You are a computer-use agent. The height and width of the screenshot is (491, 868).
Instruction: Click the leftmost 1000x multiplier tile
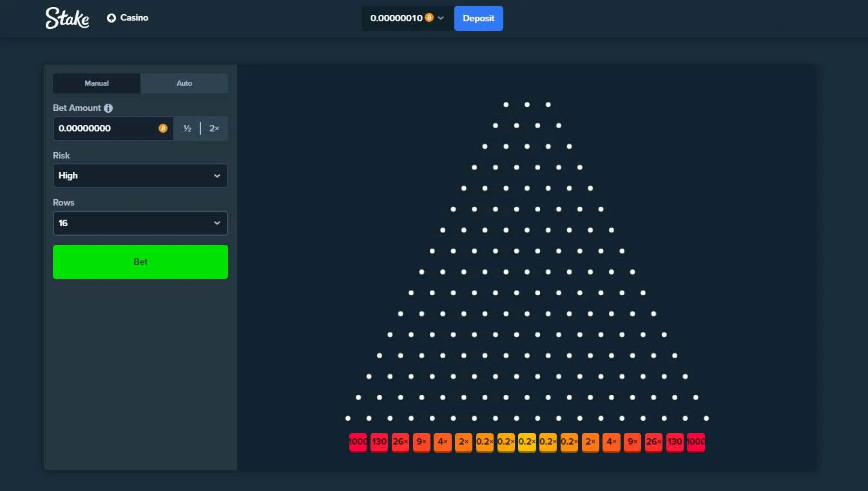(x=358, y=442)
